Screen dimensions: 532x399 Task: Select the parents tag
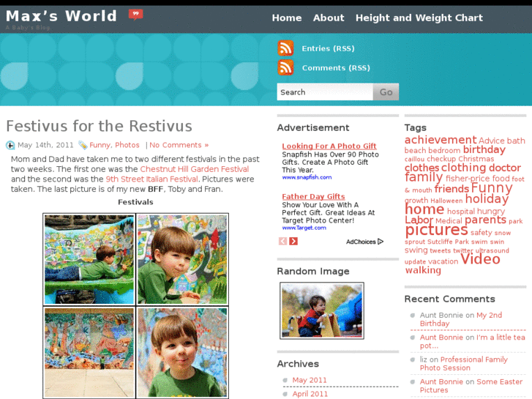(x=485, y=220)
